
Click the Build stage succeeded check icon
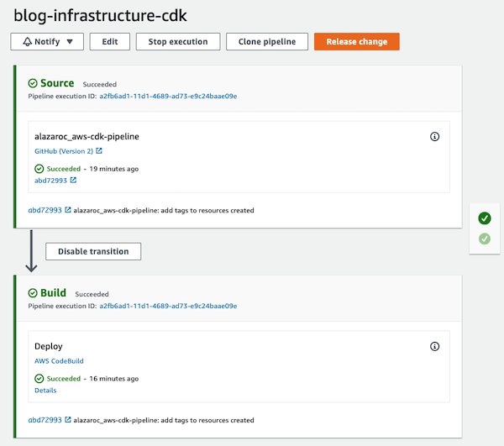[33, 293]
